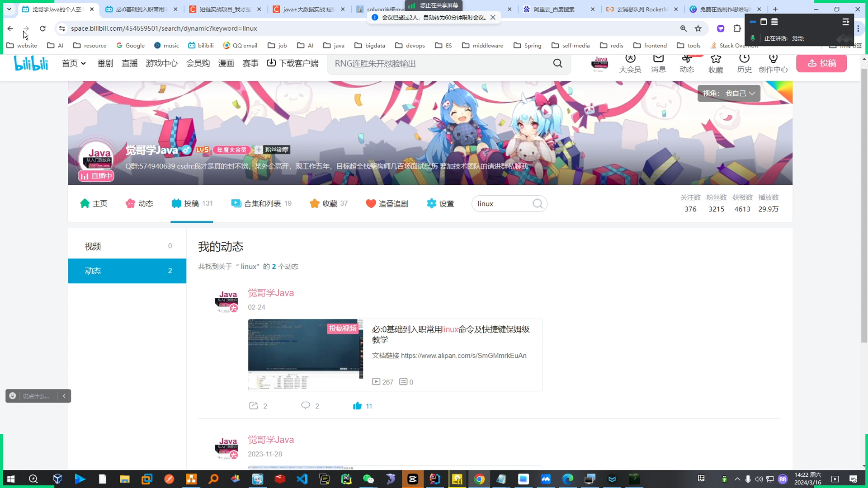Open the 创作中心 lightbulb icon
868x488 pixels.
pos(773,64)
